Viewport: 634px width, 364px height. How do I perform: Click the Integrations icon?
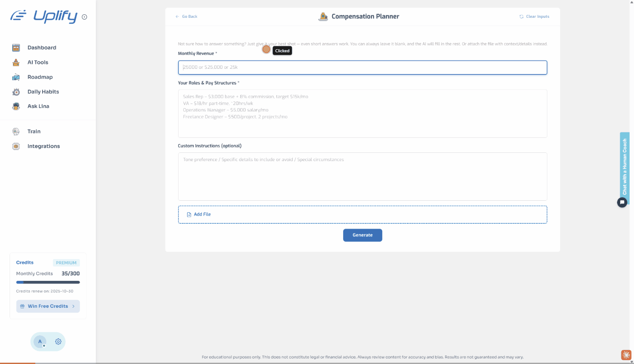tap(16, 146)
